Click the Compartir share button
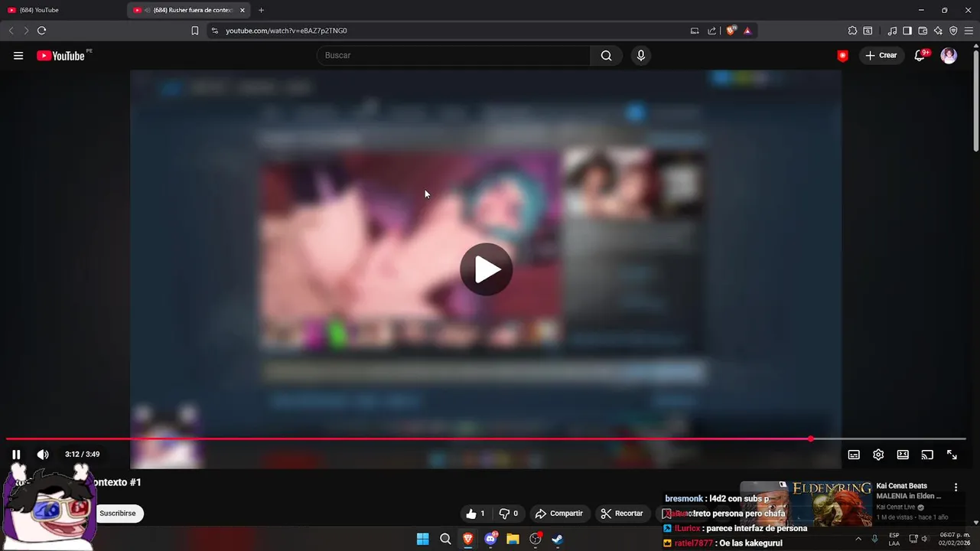The image size is (980, 551). tap(559, 514)
